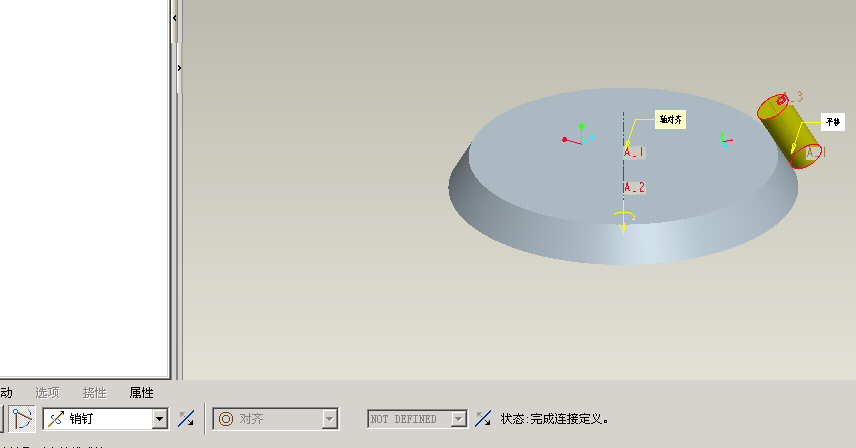Pick the A_1 axis label on the disc
The image size is (856, 448).
pos(634,152)
